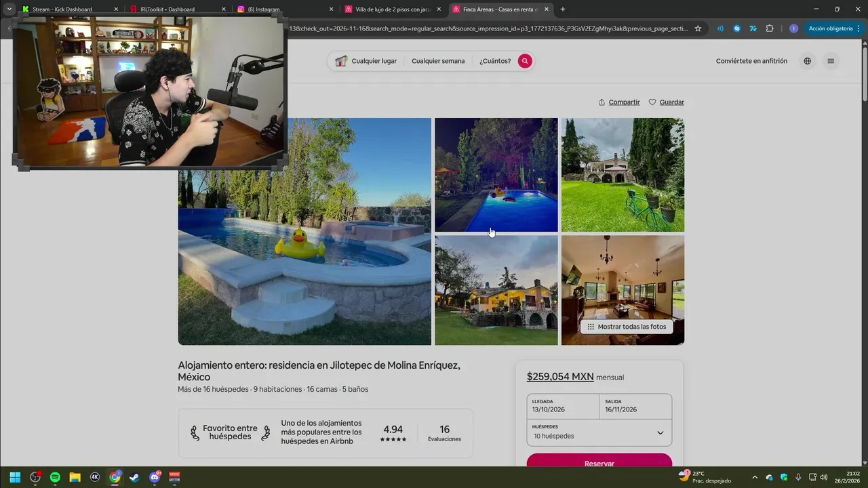Screen dimensions: 868x488
Task: Open the Windows Start menu
Action: coord(15,477)
